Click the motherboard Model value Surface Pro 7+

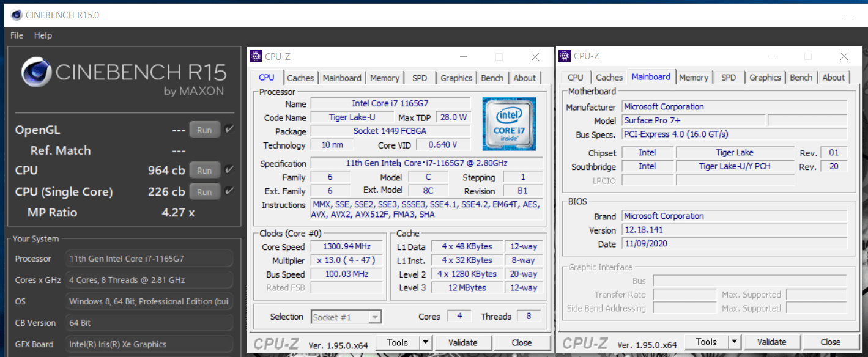coord(694,120)
